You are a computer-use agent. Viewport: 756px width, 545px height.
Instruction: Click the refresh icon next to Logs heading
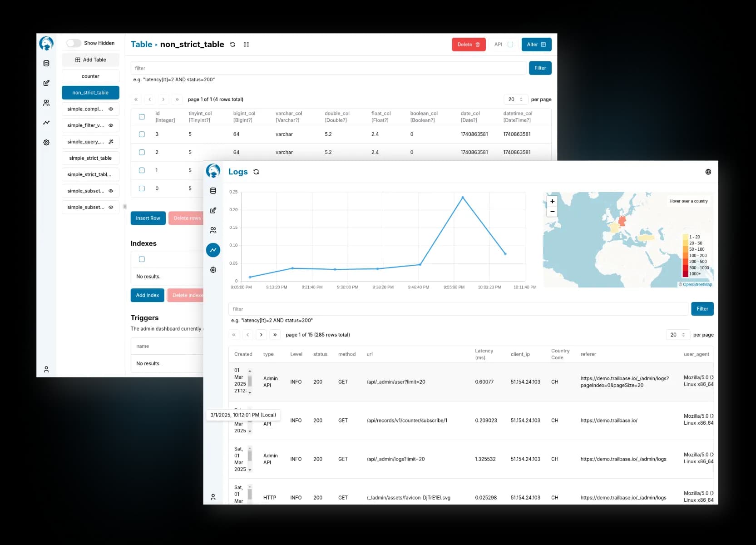coord(256,172)
